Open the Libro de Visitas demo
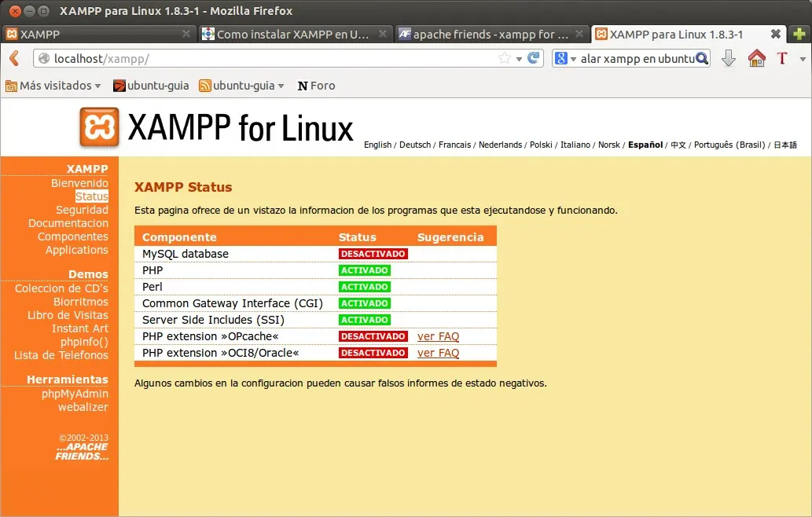 [68, 315]
